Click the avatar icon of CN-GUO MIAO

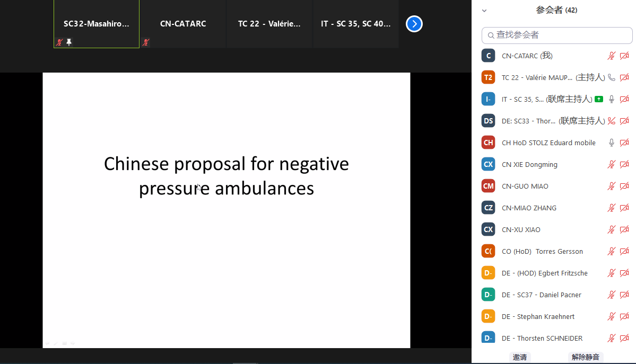tap(488, 186)
